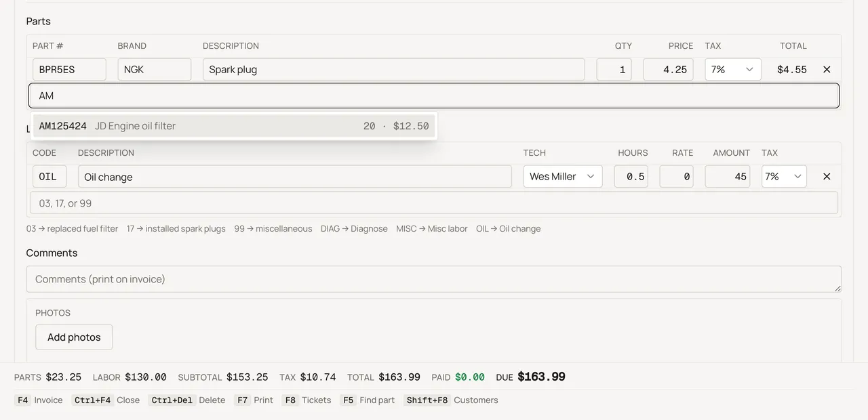868x420 pixels.
Task: Click the 'OIL → Oil change' code hint
Action: pos(509,229)
